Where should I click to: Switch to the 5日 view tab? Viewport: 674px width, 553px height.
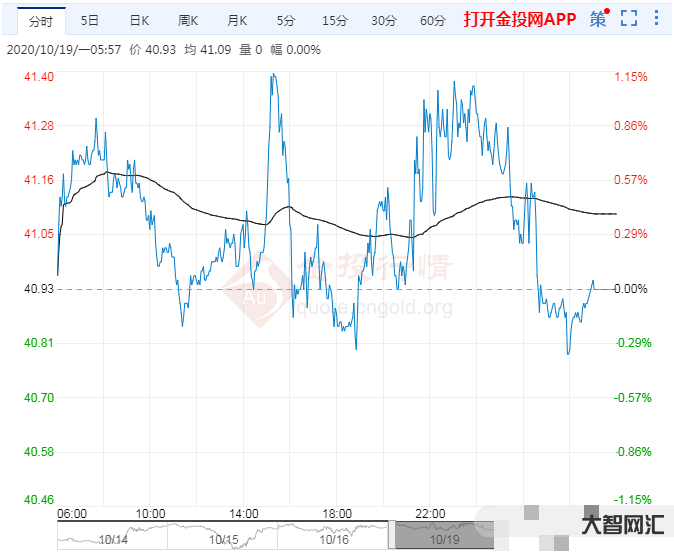[x=90, y=20]
